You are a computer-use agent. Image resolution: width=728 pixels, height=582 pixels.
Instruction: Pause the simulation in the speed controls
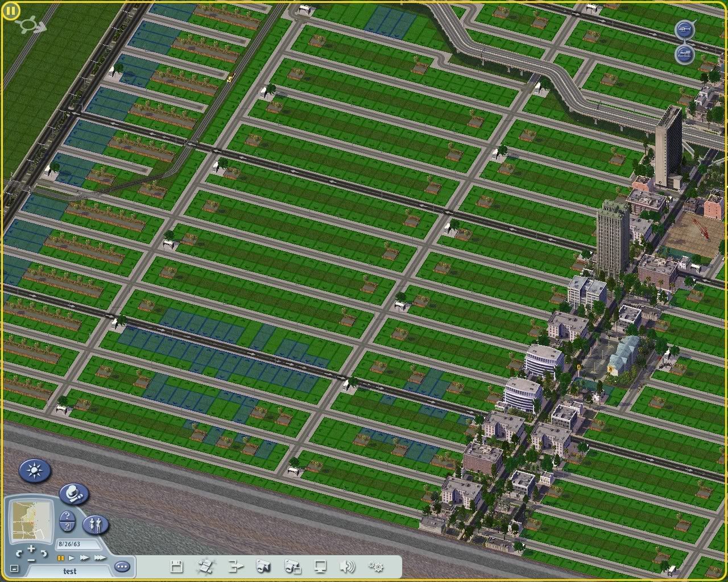coord(61,558)
